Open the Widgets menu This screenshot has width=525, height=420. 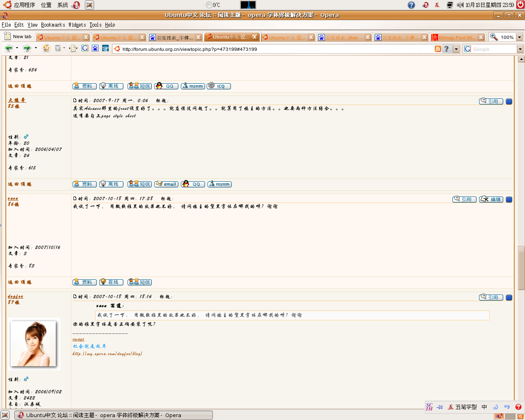pyautogui.click(x=77, y=25)
